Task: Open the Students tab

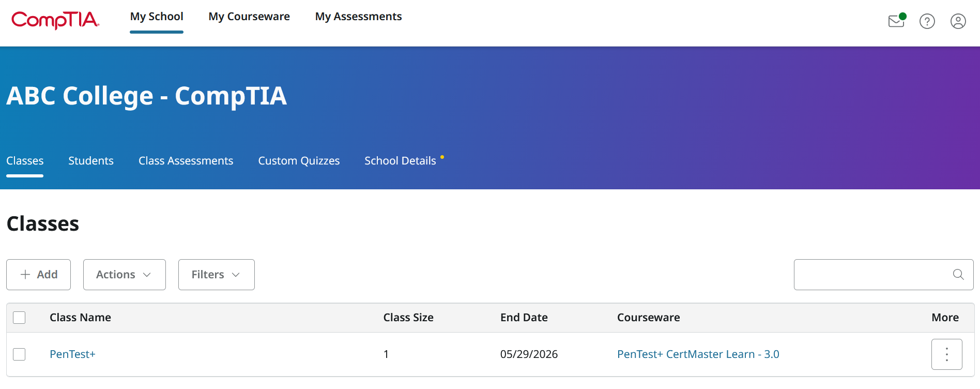Action: click(91, 161)
